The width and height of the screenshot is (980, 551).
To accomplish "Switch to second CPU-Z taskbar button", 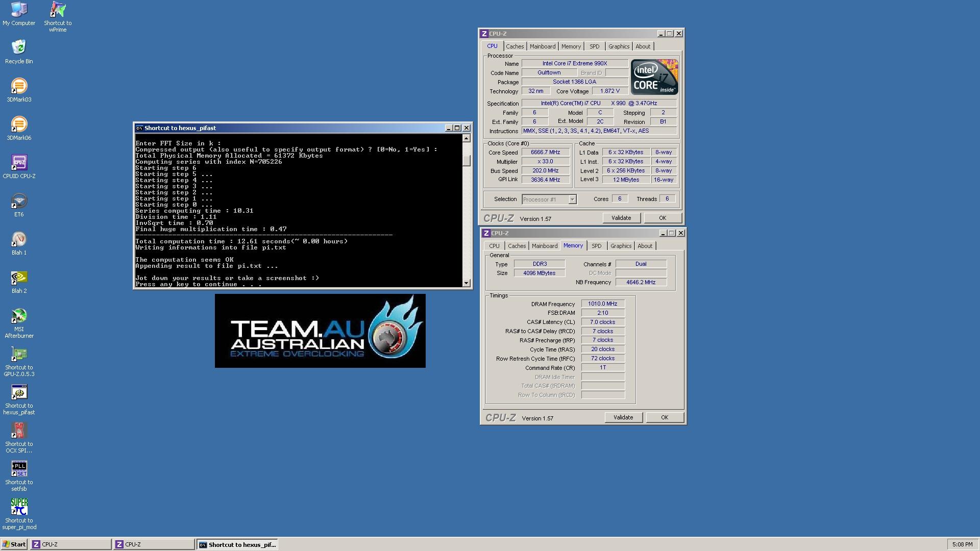I will 154,544.
